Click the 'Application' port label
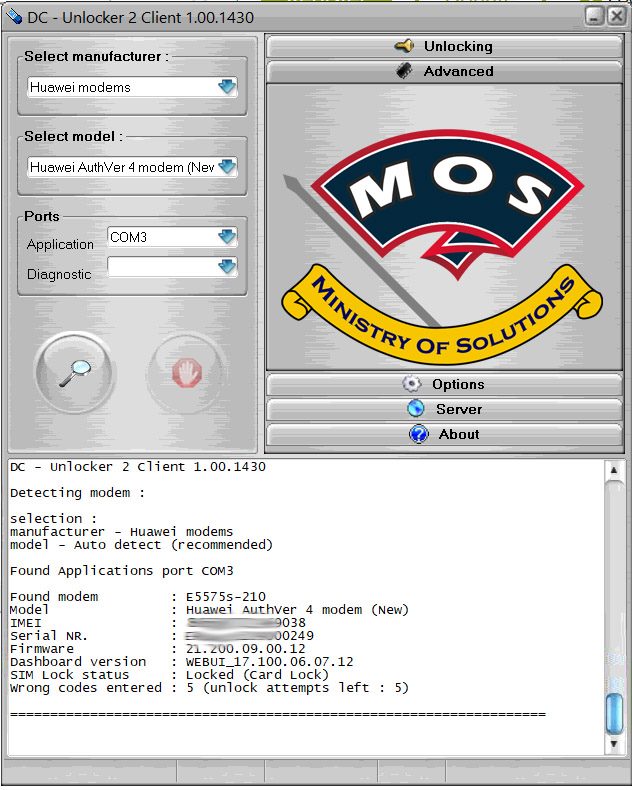 [60, 244]
